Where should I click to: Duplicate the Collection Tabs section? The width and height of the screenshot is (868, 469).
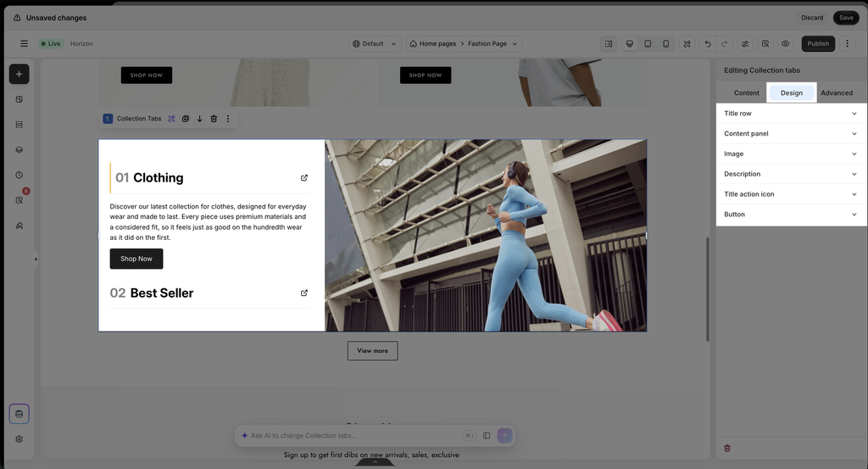click(x=186, y=119)
